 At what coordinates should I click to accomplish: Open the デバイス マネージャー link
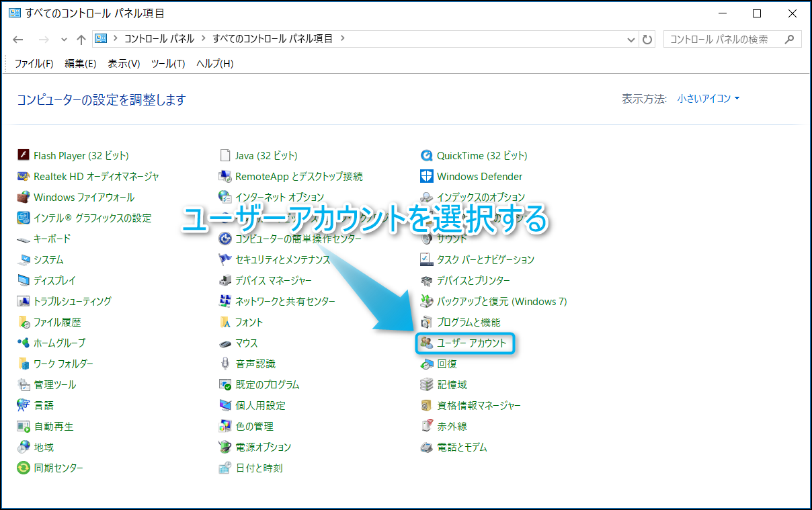point(273,280)
